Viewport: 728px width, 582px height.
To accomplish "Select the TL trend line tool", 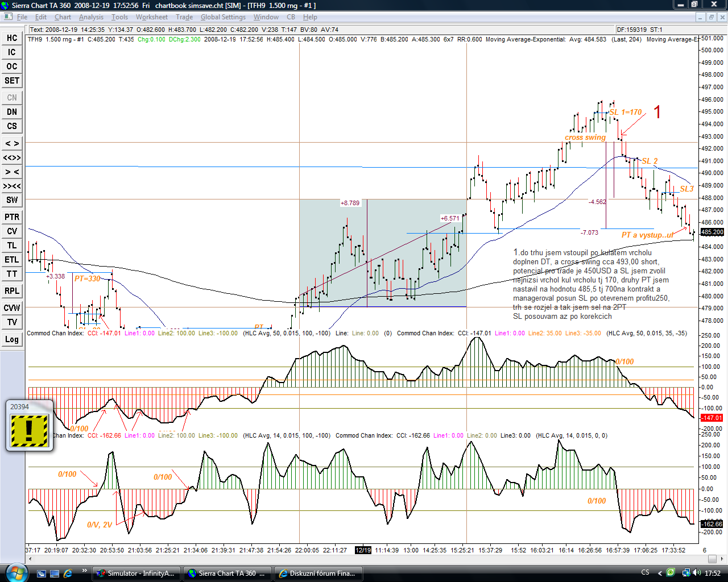I will 12,246.
